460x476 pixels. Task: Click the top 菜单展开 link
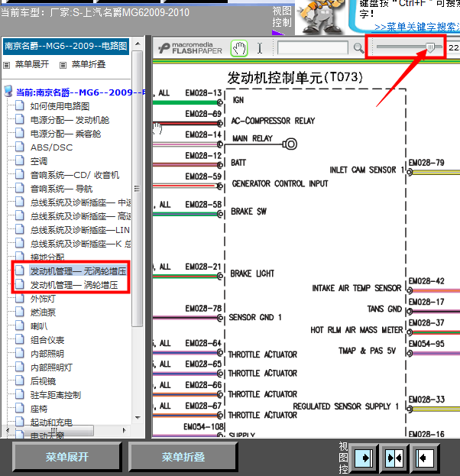[x=32, y=64]
